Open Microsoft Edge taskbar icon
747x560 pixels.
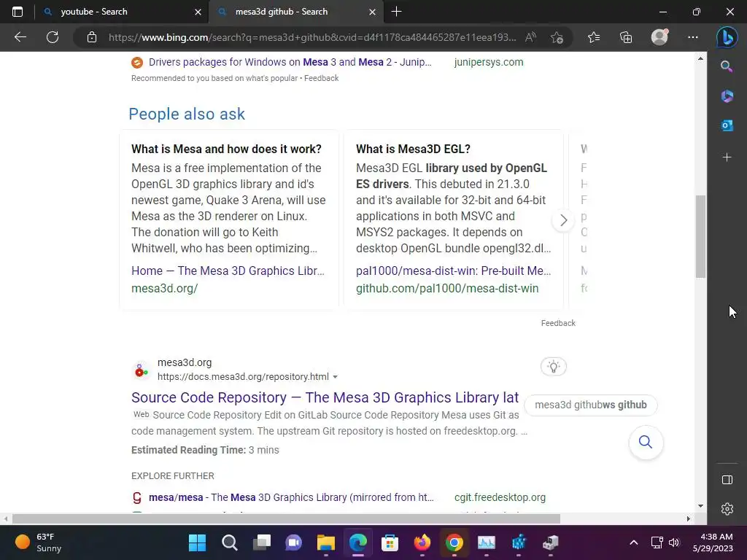click(x=357, y=542)
